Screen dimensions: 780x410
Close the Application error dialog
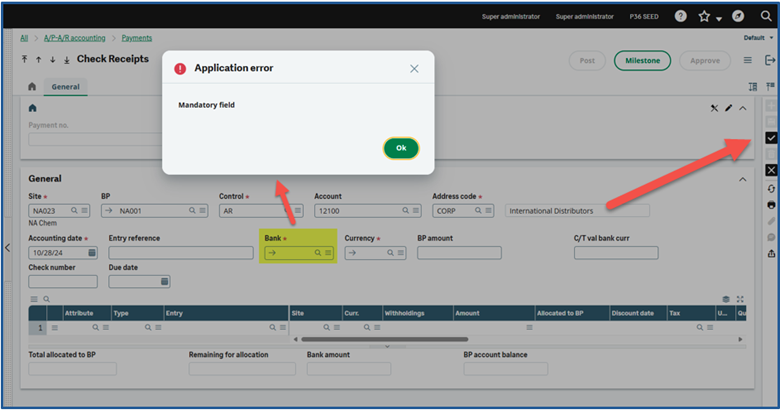(x=414, y=69)
